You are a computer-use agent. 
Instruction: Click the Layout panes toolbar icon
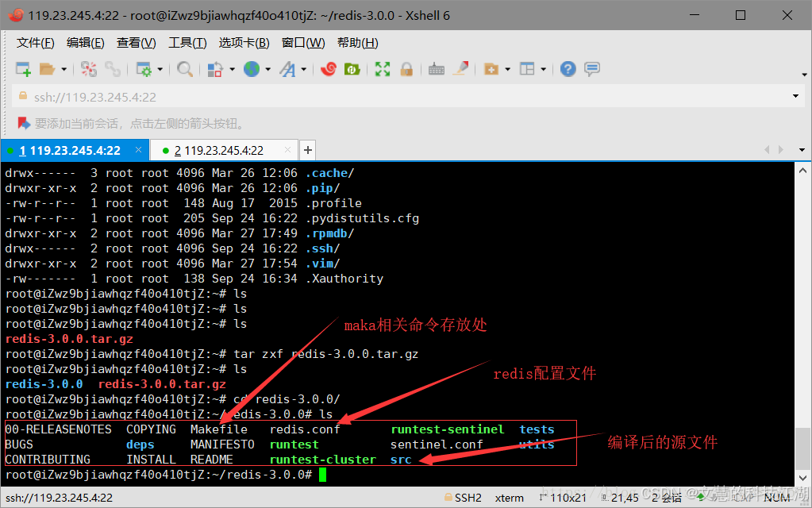pyautogui.click(x=527, y=69)
